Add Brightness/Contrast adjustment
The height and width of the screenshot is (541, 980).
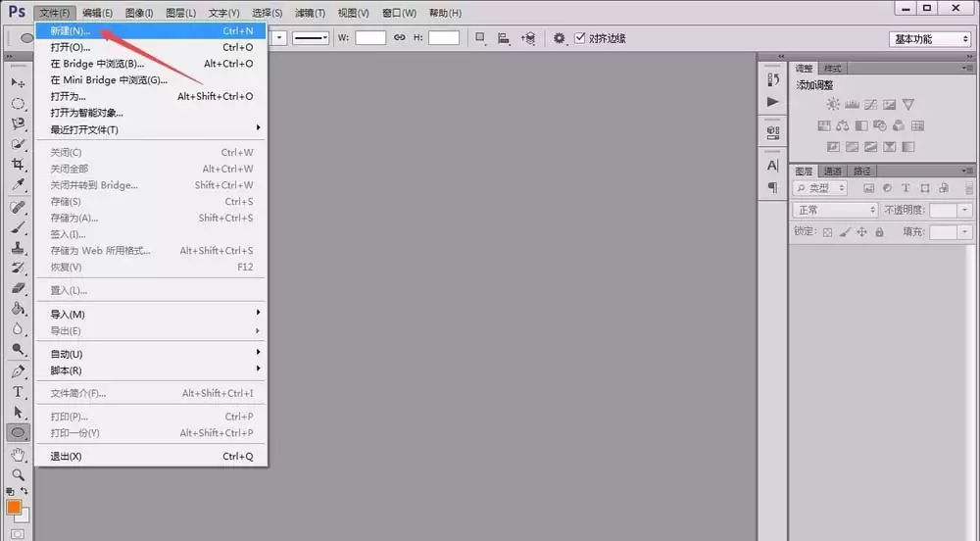[833, 104]
